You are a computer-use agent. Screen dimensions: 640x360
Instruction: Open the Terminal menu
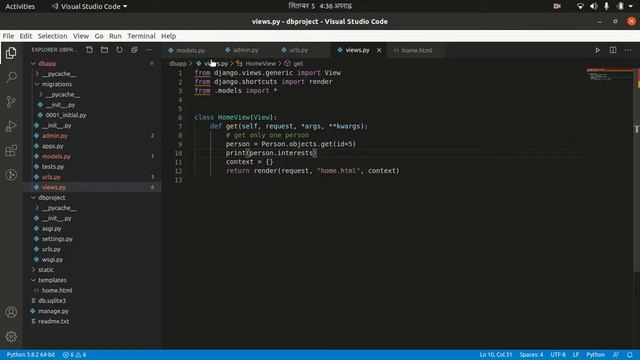coord(141,36)
